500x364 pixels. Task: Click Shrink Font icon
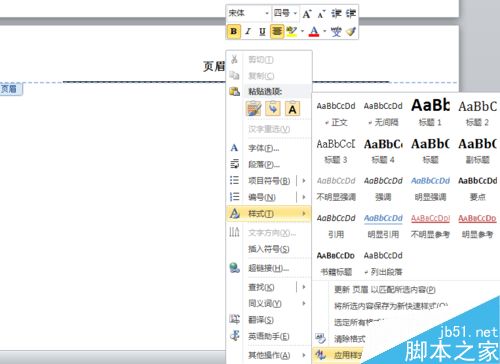tap(321, 14)
